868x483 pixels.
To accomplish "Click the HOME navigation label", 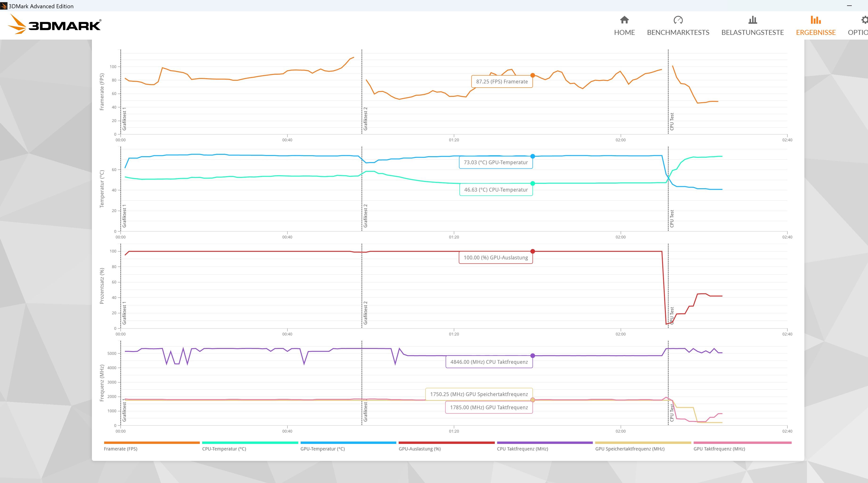I will point(624,32).
